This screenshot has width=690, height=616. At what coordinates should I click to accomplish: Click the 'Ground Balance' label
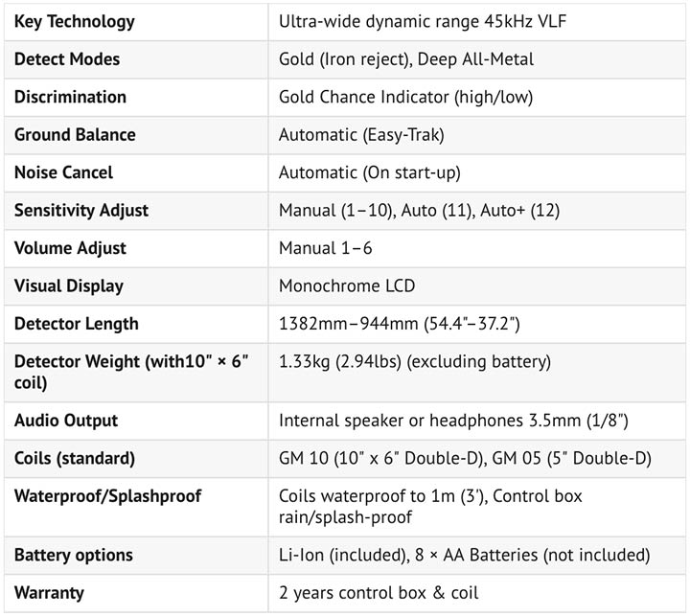[75, 135]
